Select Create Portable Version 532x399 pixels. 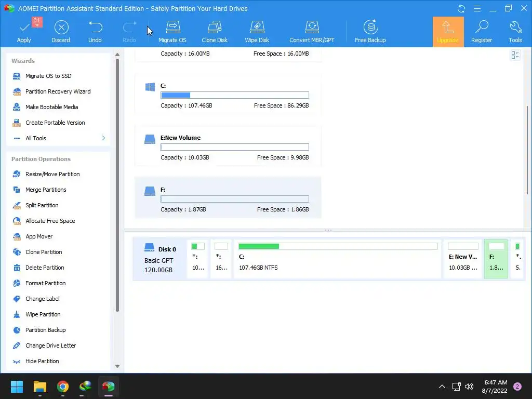point(55,123)
